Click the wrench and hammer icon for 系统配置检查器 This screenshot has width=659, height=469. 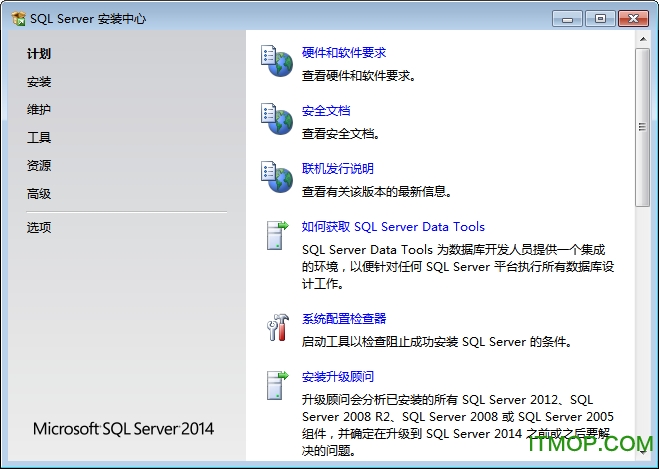(x=278, y=327)
